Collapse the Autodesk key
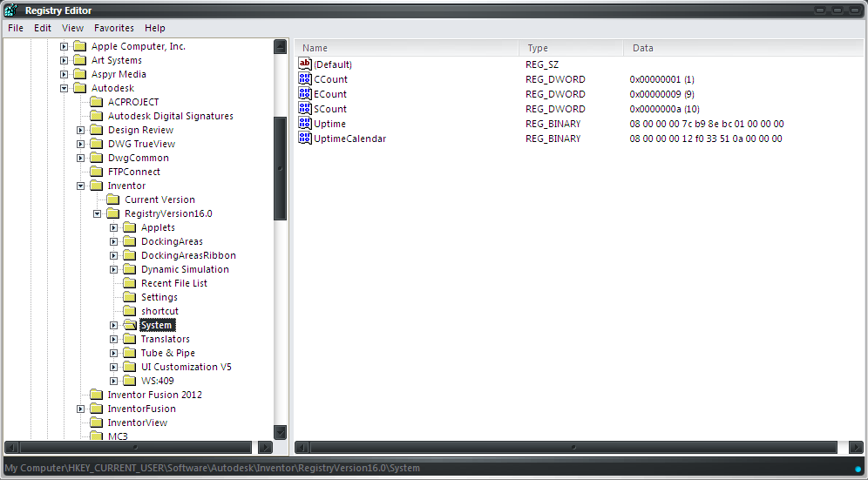This screenshot has width=868, height=480. tap(64, 88)
